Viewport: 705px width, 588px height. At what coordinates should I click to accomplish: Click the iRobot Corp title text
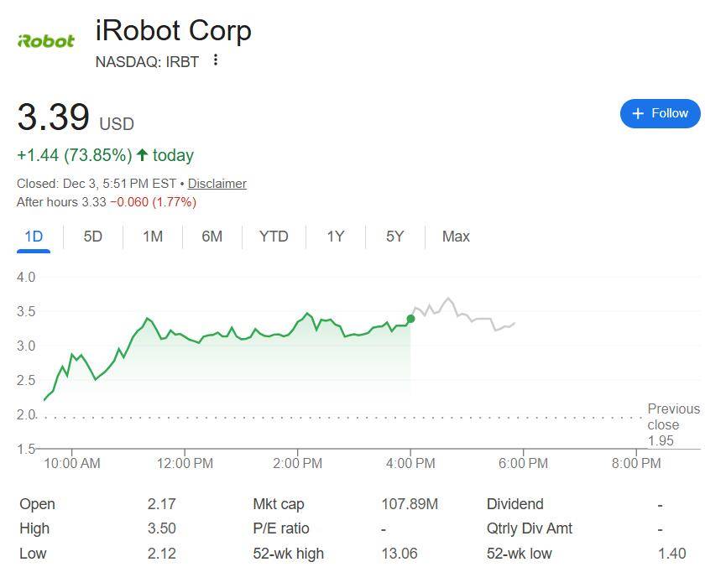pos(174,31)
